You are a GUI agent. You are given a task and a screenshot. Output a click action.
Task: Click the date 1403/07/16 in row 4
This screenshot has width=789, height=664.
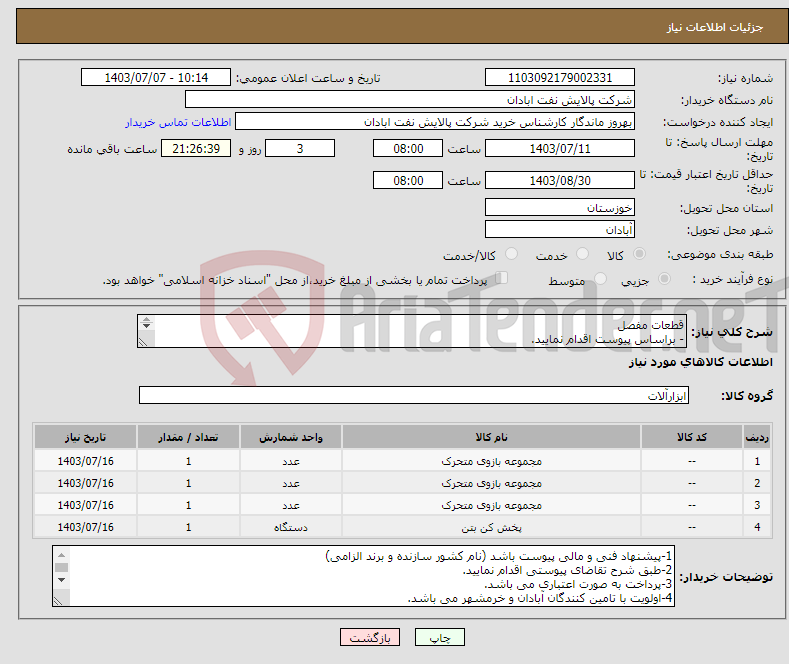(86, 527)
